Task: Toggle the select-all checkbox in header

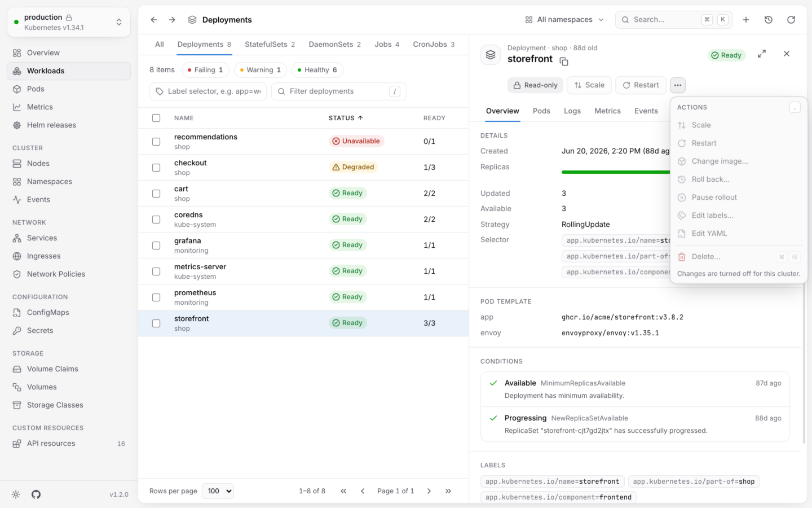Action: tap(156, 118)
